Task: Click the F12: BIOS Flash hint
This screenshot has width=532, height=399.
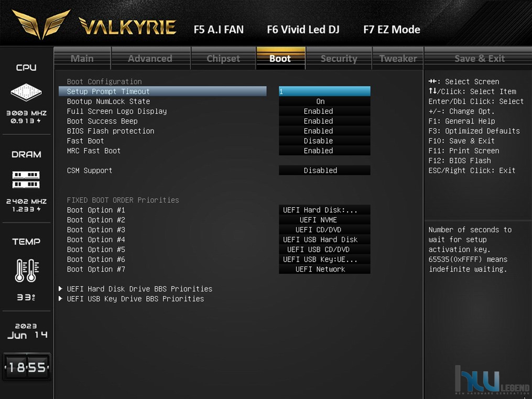Action: [459, 160]
